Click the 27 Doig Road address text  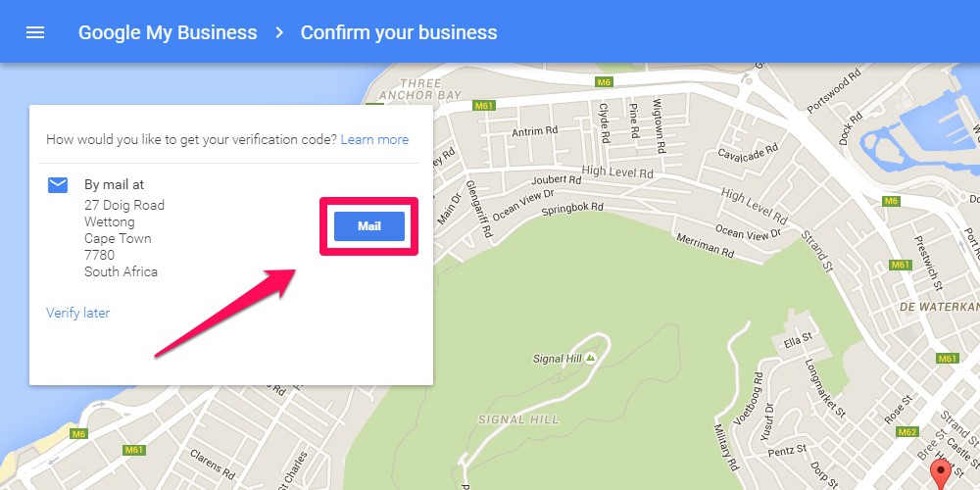[124, 205]
